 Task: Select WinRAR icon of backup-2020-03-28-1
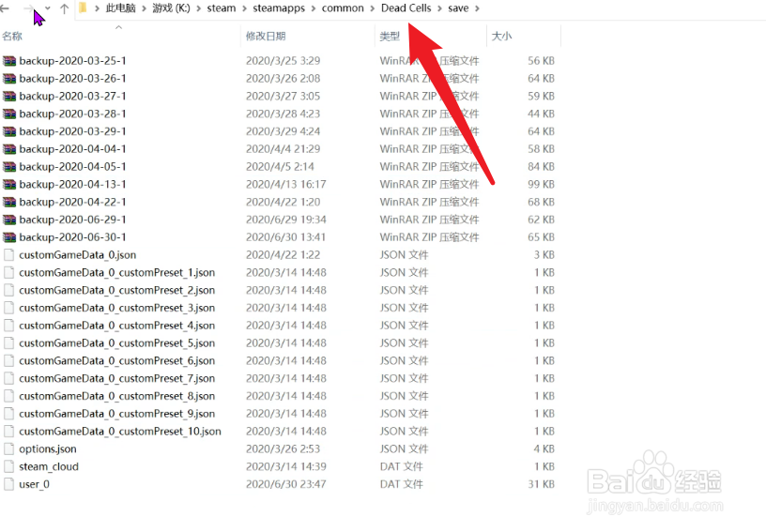click(x=9, y=114)
